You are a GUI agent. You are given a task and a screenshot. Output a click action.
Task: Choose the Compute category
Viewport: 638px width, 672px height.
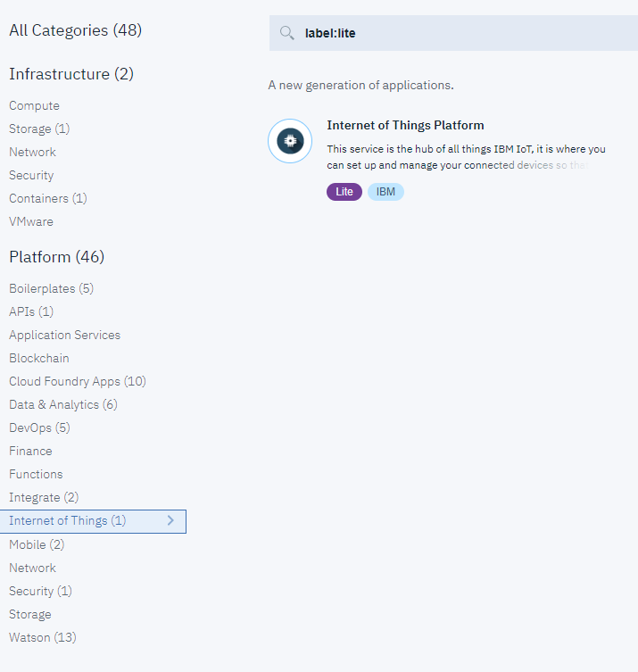click(34, 106)
